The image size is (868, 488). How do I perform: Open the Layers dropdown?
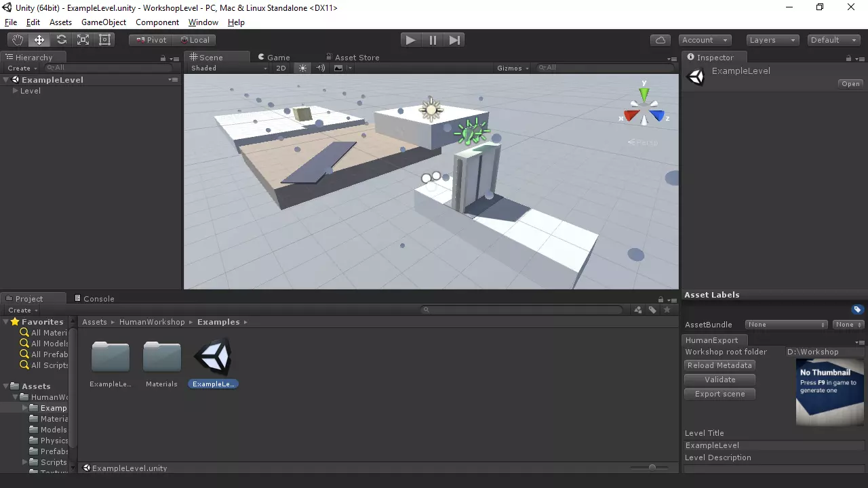tap(773, 40)
